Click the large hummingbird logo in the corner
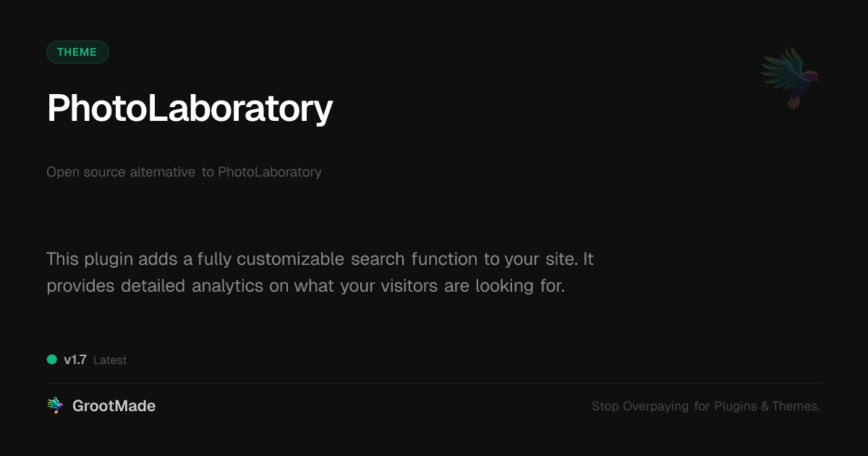 [x=790, y=77]
